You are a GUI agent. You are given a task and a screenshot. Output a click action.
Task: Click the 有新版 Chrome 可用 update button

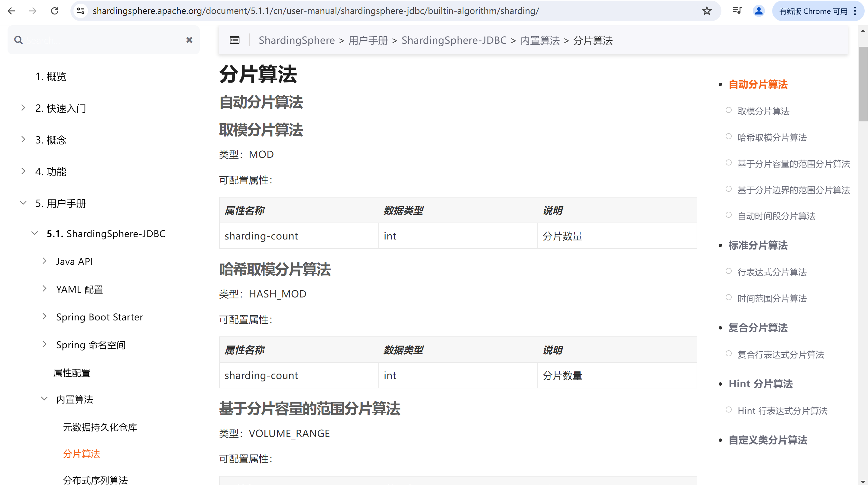tap(813, 11)
